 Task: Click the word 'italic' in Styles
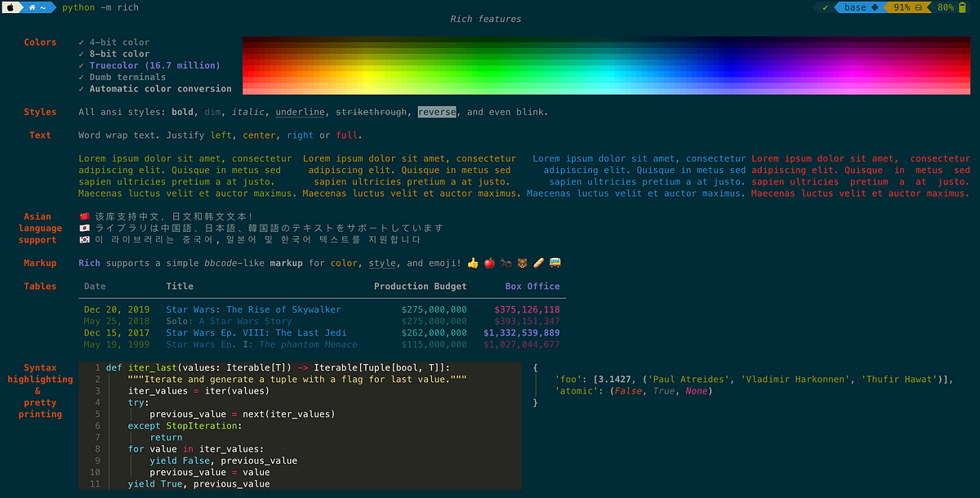pyautogui.click(x=249, y=112)
